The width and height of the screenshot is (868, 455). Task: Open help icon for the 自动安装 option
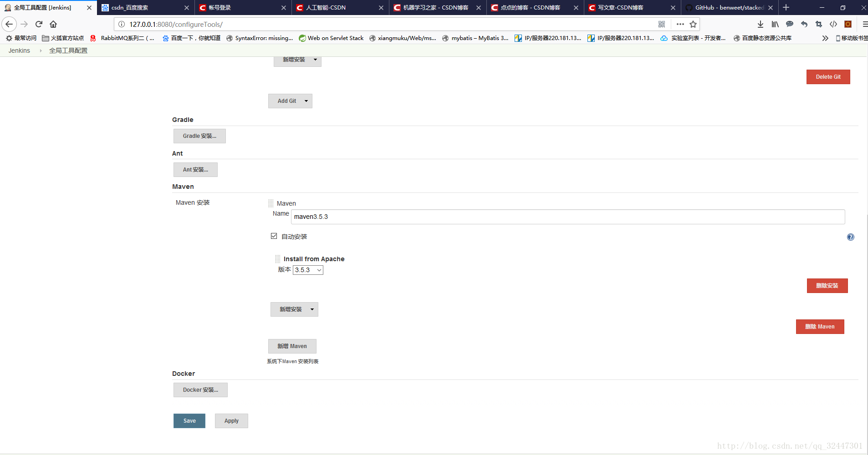pos(851,237)
